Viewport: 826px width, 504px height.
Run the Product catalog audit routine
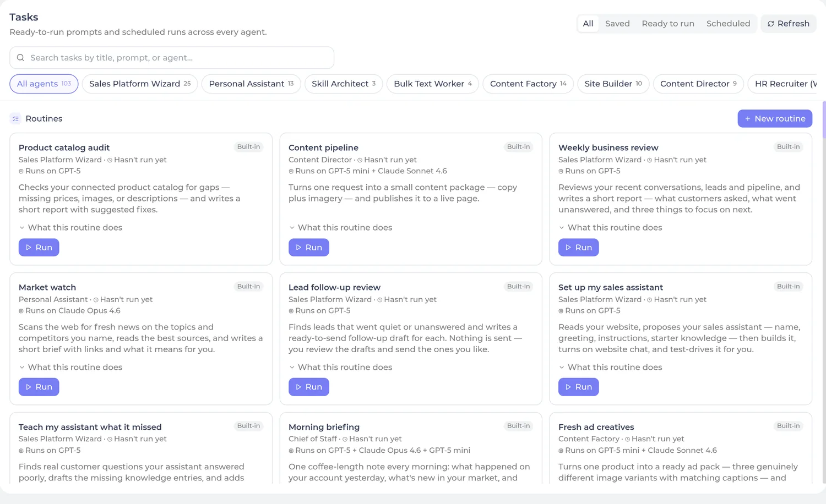click(39, 248)
